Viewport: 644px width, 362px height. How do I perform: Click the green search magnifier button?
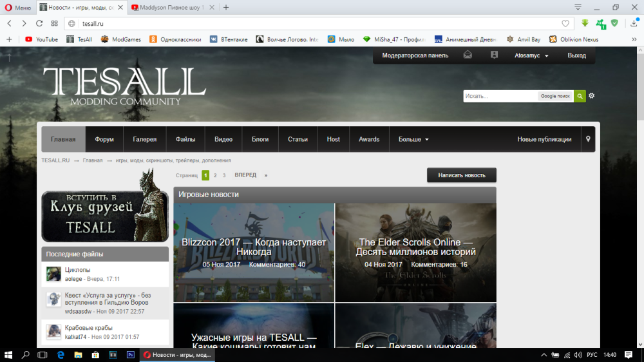coord(580,96)
